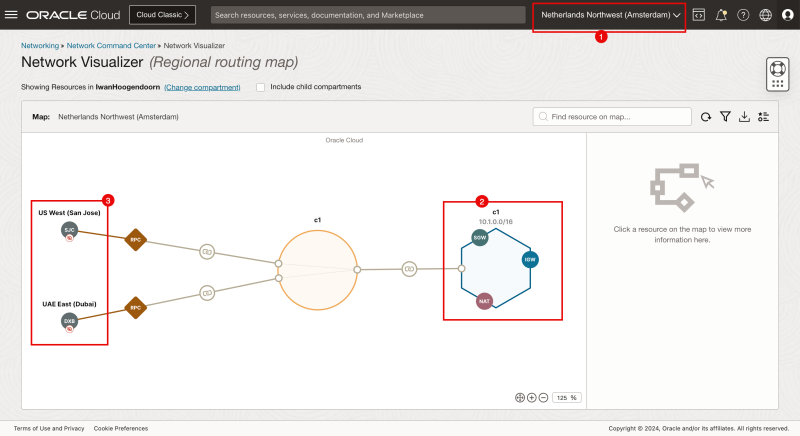The width and height of the screenshot is (800, 436).
Task: Open the user profile menu
Action: (x=787, y=15)
